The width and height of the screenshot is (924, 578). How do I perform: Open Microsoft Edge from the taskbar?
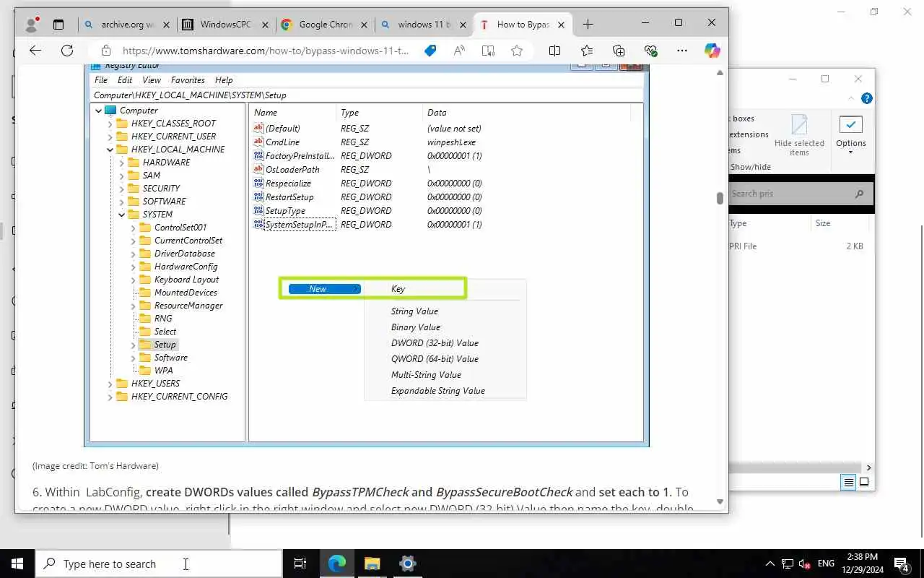point(336,564)
